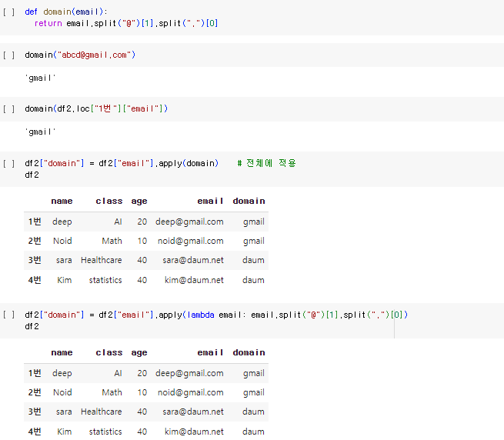The width and height of the screenshot is (504, 440).
Task: Click the 'age' header in the first table
Action: pos(139,202)
